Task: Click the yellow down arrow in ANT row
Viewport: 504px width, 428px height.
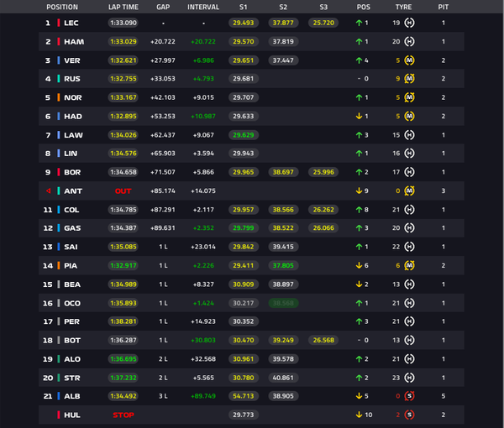Action: point(359,191)
